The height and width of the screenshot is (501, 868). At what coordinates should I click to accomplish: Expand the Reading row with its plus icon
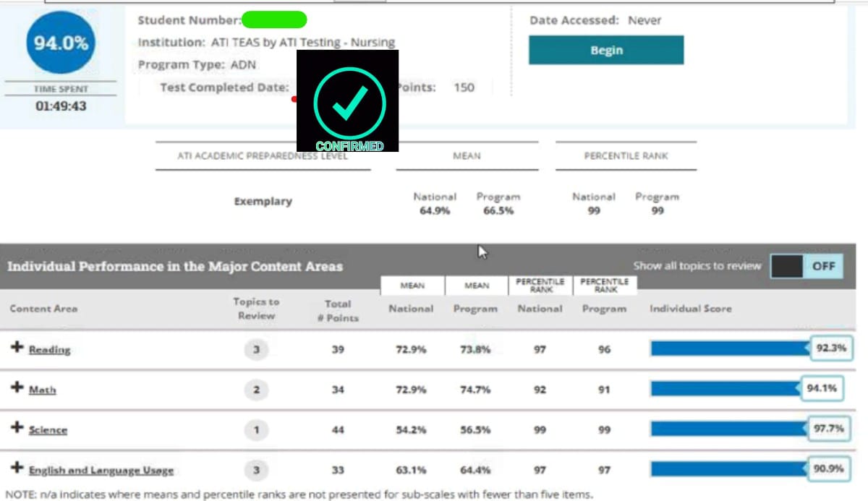[17, 348]
